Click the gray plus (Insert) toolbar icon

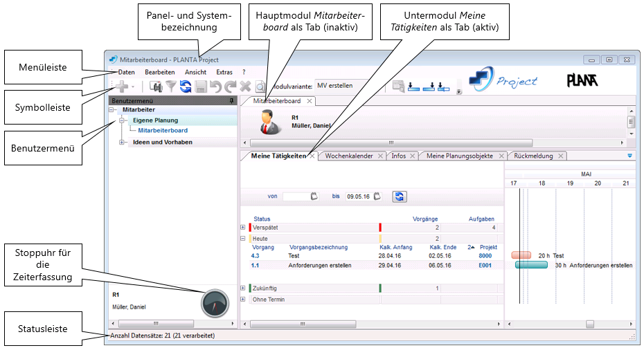122,86
